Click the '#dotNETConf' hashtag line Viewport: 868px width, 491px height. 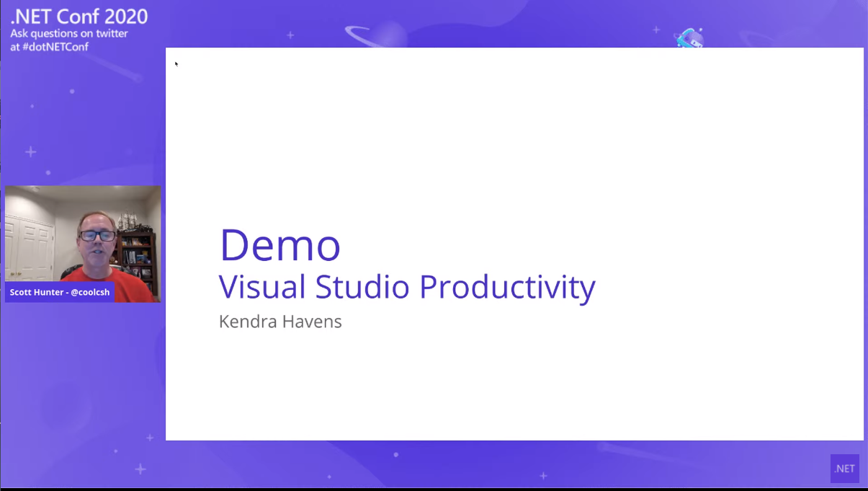[49, 47]
